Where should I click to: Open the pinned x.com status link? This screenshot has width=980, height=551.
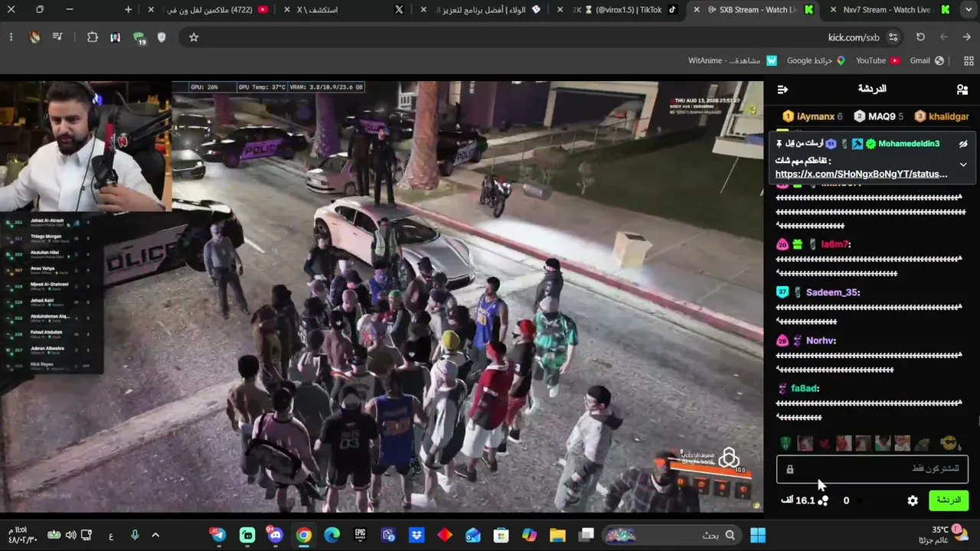coord(861,174)
